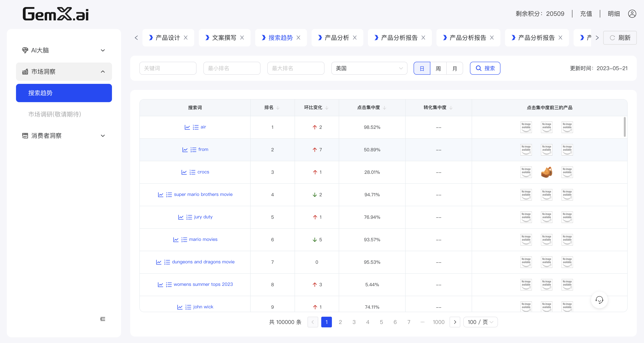Open list icon for super mario brothers movie
644x343 pixels.
tap(169, 195)
